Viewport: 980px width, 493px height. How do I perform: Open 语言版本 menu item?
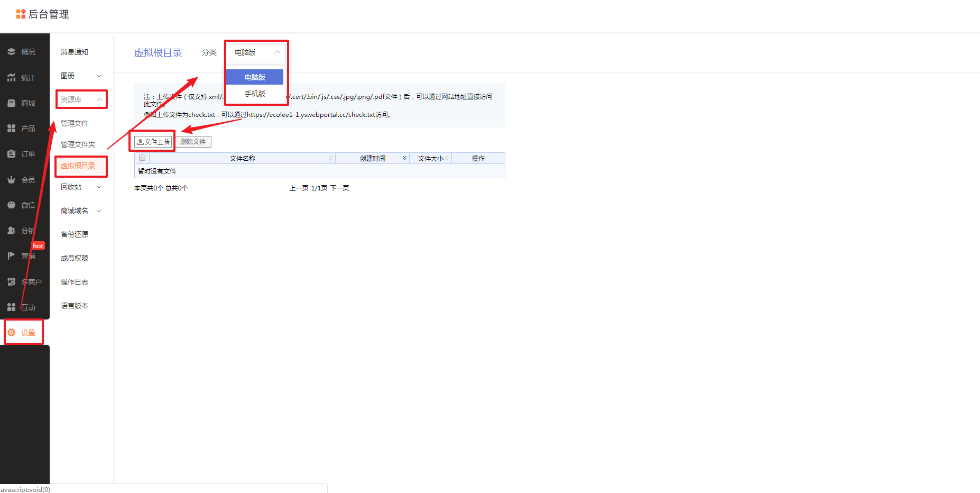coord(75,306)
